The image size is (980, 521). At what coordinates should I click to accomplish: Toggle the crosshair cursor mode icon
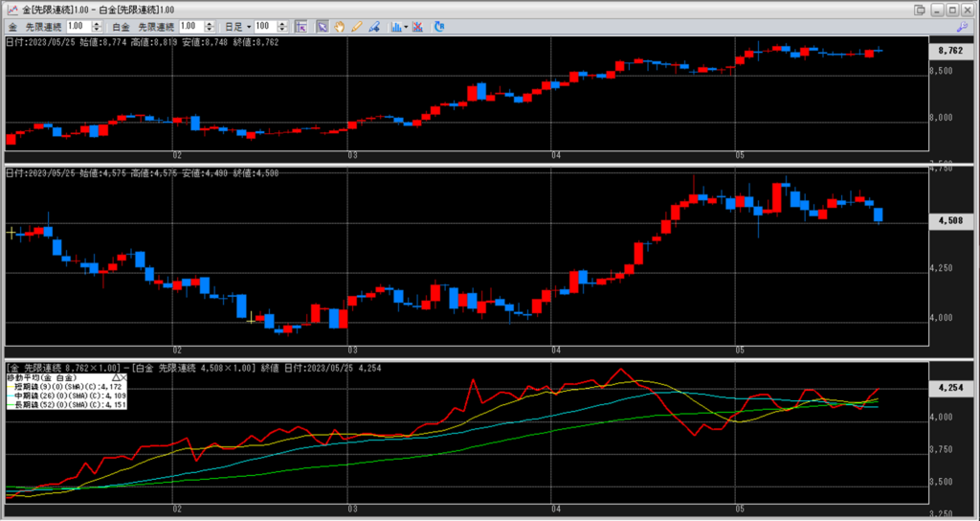pos(301,27)
